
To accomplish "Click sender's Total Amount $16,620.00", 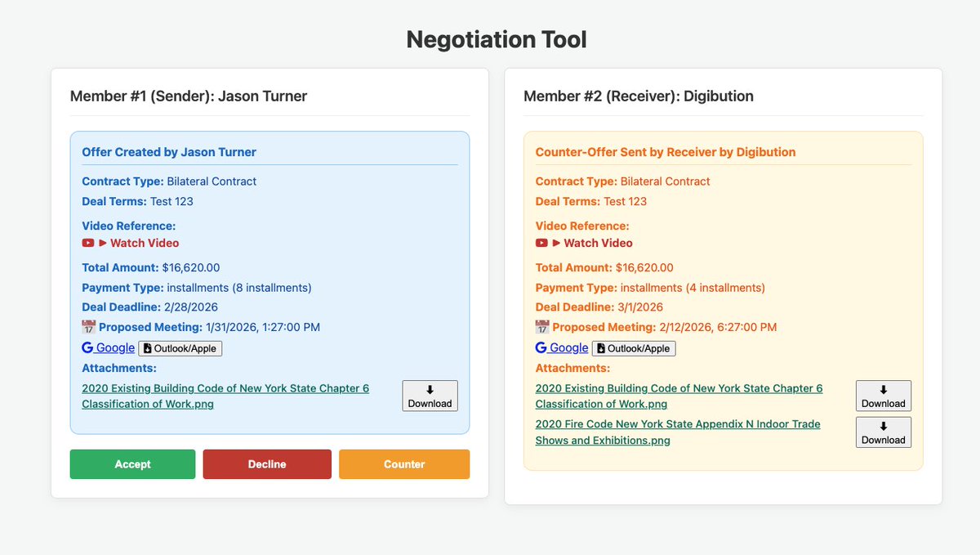I will 191,267.
